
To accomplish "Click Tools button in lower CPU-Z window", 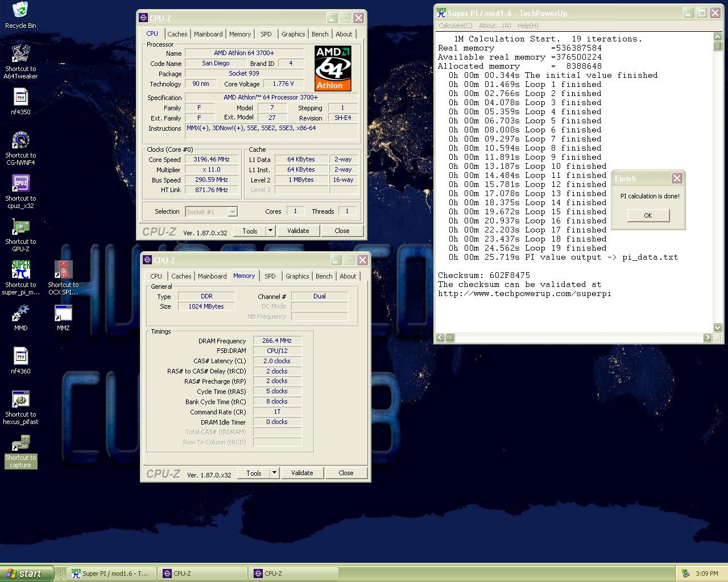I will (254, 473).
